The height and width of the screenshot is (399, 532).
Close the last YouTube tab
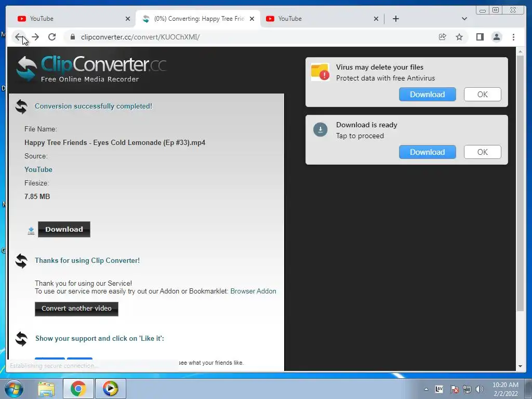(376, 19)
